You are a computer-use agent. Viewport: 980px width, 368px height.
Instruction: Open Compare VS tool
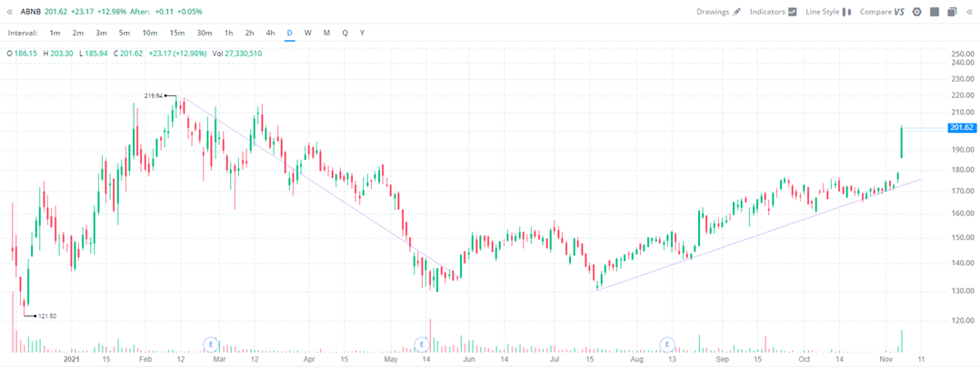[899, 11]
